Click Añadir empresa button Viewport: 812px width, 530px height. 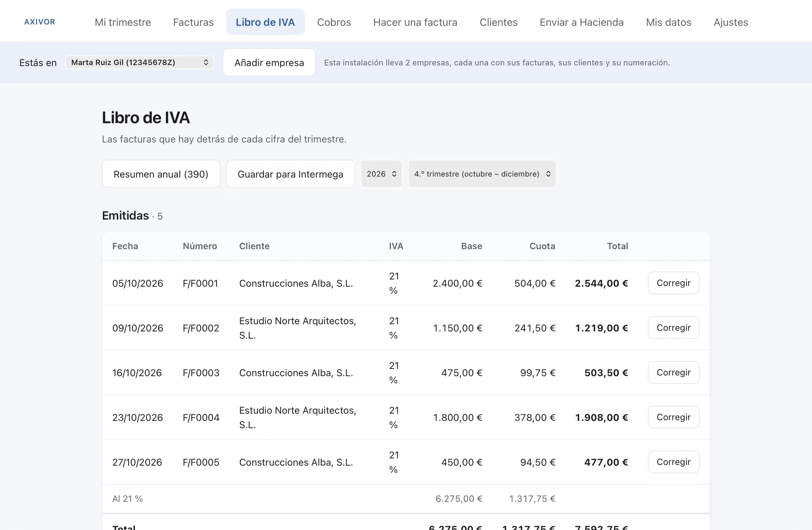point(269,62)
